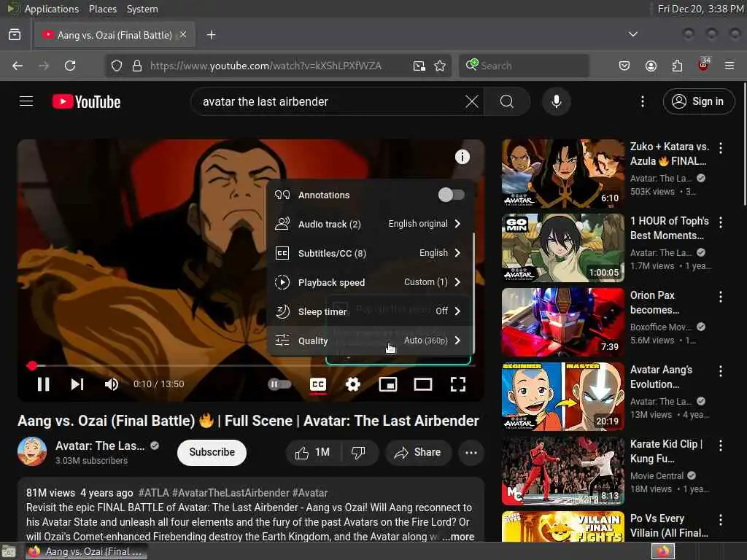
Task: Open the Sleep timer submenu
Action: [370, 311]
